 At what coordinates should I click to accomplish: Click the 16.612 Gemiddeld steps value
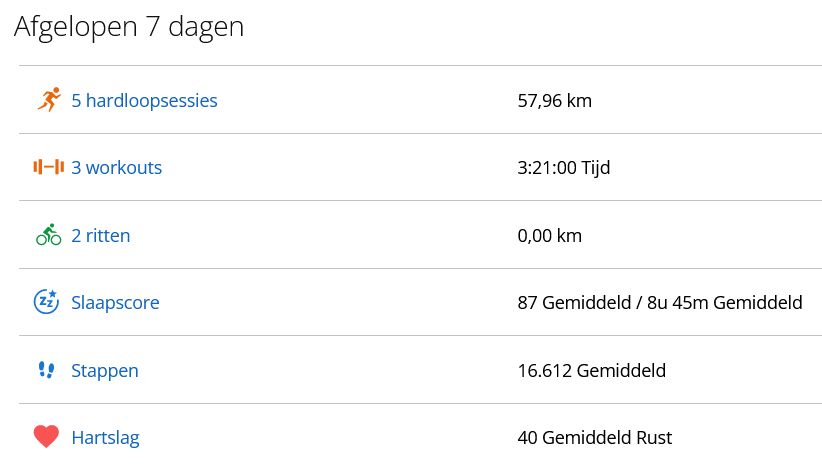(592, 370)
